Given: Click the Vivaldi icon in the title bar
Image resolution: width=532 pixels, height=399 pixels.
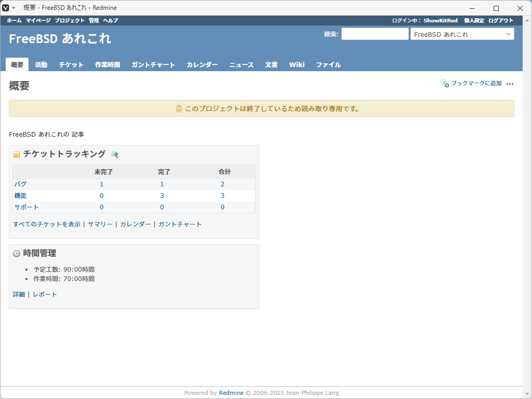Looking at the screenshot, I should [x=6, y=8].
